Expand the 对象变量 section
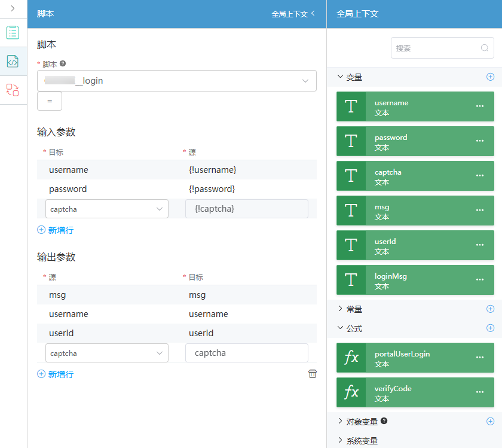Screen dimensions: 502x448 340,422
